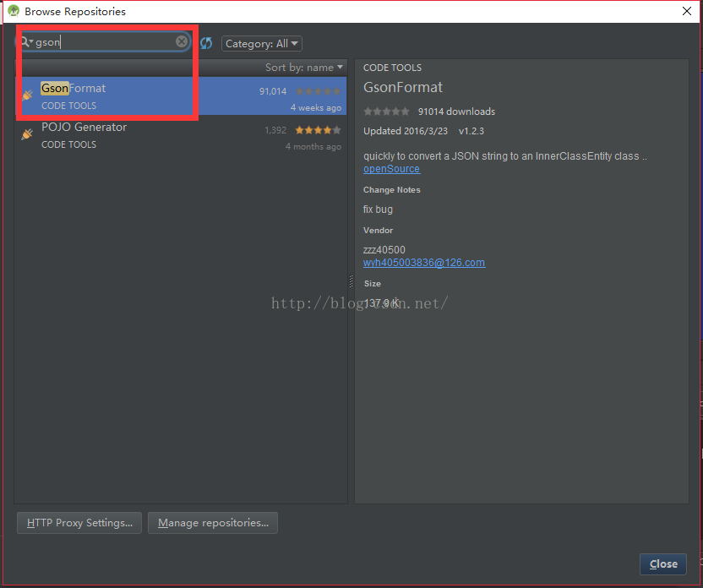Open the search magnifier history dropdown

pos(26,41)
